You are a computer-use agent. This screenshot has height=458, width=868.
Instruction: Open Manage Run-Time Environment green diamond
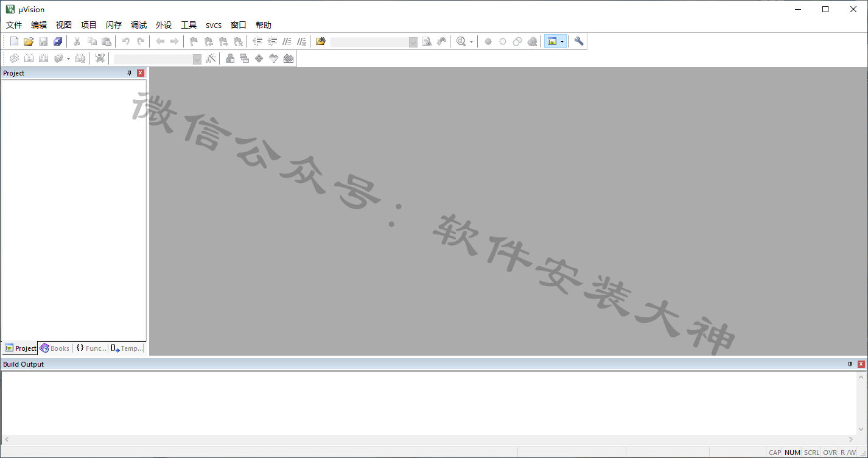(259, 58)
